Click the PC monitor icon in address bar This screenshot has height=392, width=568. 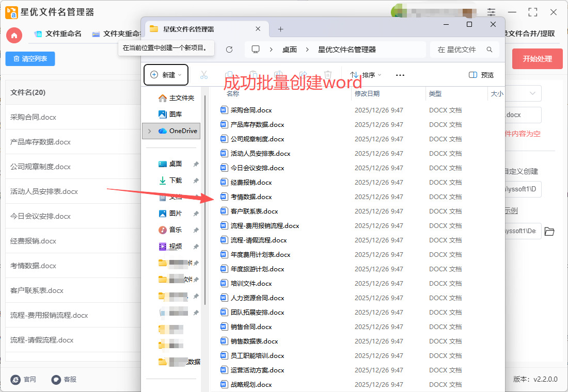pyautogui.click(x=256, y=50)
